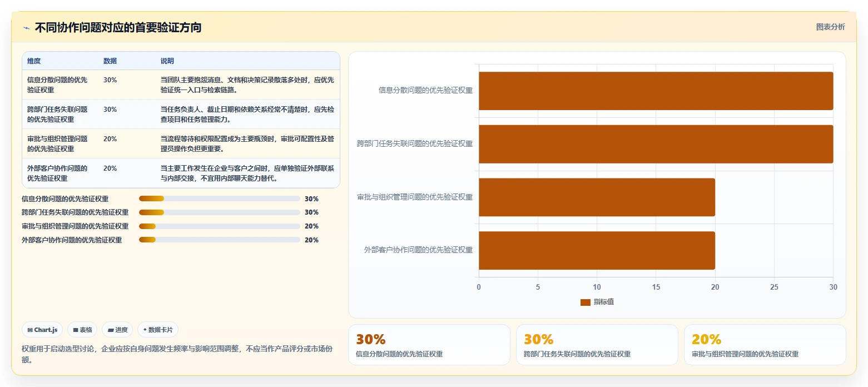Click the 图表分析 label in header

point(830,27)
